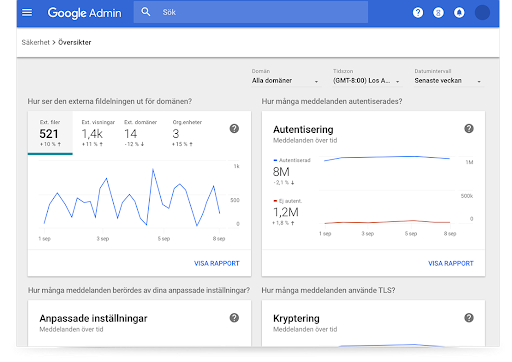This screenshot has height=362, width=512.
Task: Focus the Sök search field
Action: point(251,12)
